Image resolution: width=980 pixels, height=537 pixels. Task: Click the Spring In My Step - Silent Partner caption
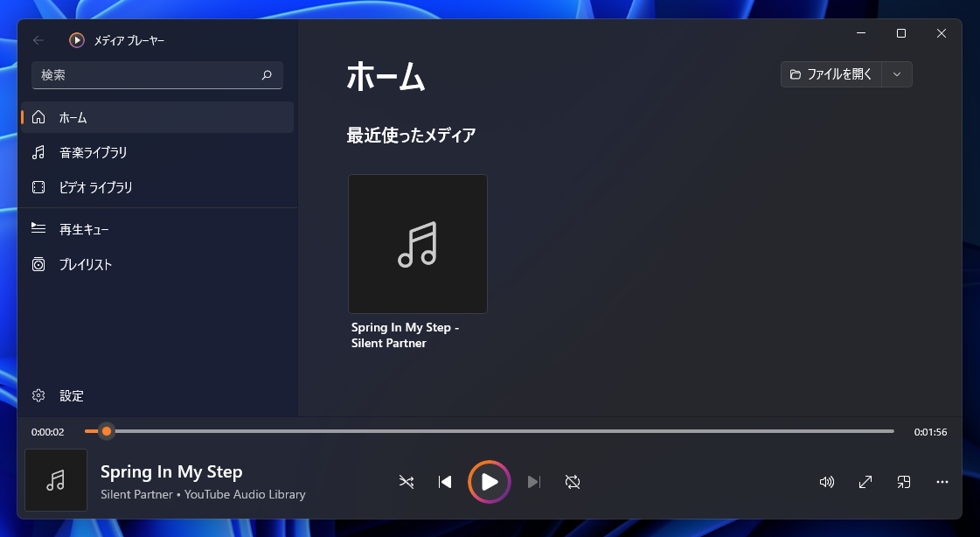click(405, 335)
